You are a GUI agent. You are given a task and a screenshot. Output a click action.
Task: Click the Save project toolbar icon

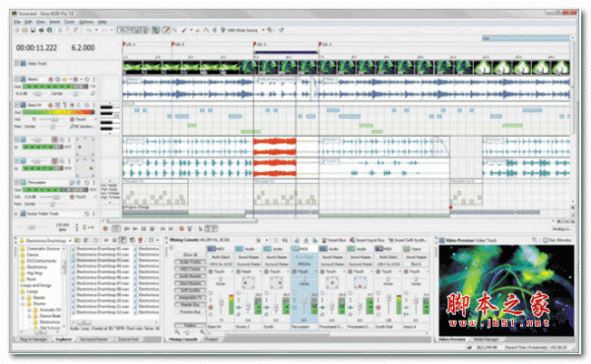(33, 30)
